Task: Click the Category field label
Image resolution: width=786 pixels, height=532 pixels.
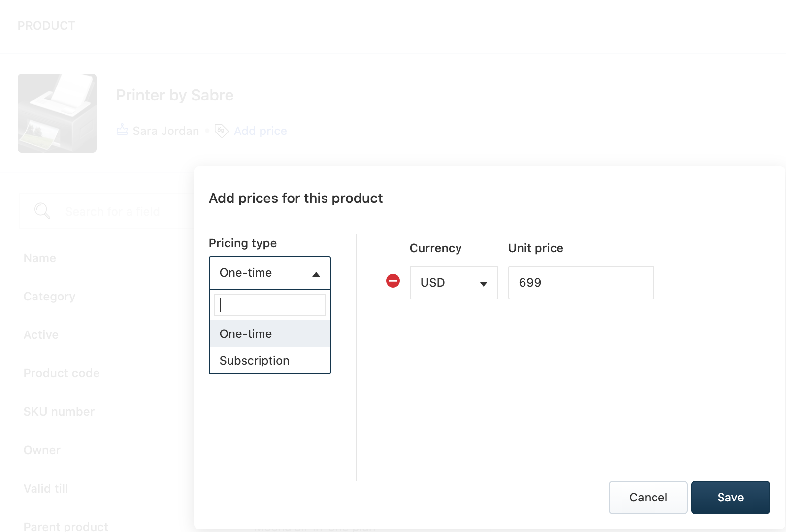Action: [49, 297]
